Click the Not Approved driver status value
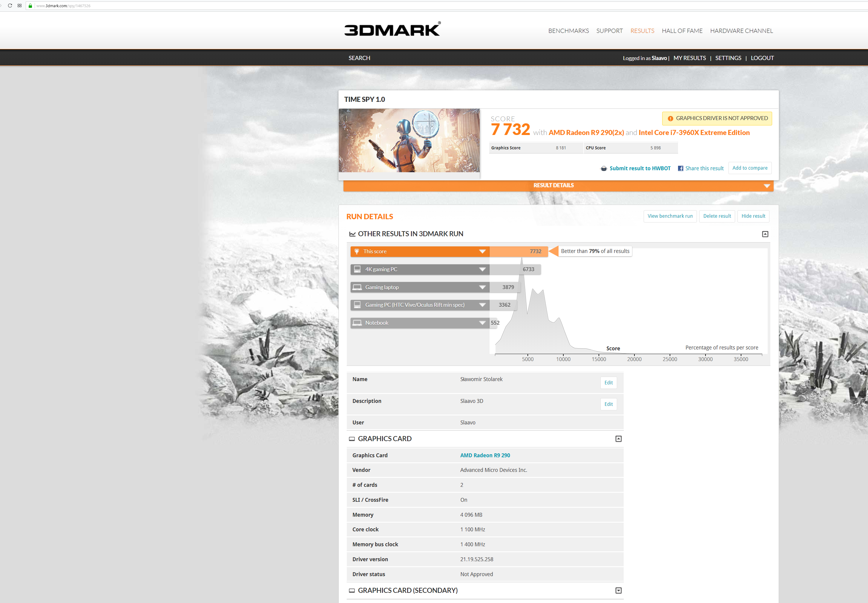 click(476, 574)
